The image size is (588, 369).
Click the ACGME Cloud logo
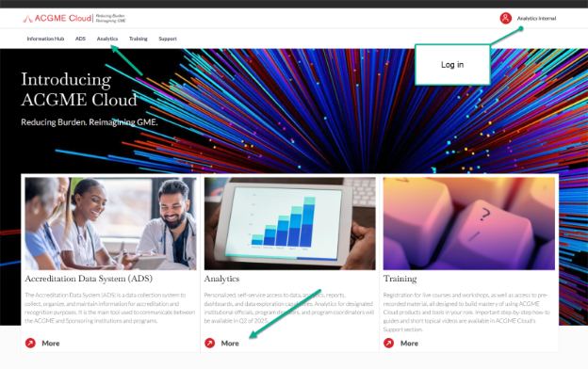(74, 19)
